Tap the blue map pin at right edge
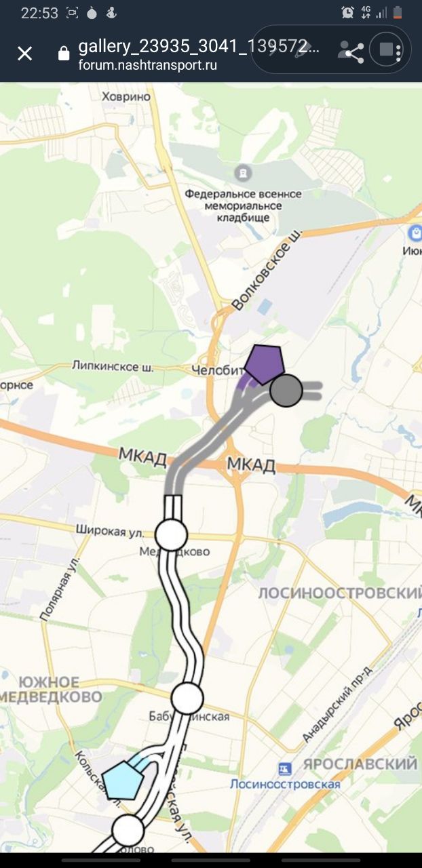This screenshot has width=422, height=868. click(415, 235)
